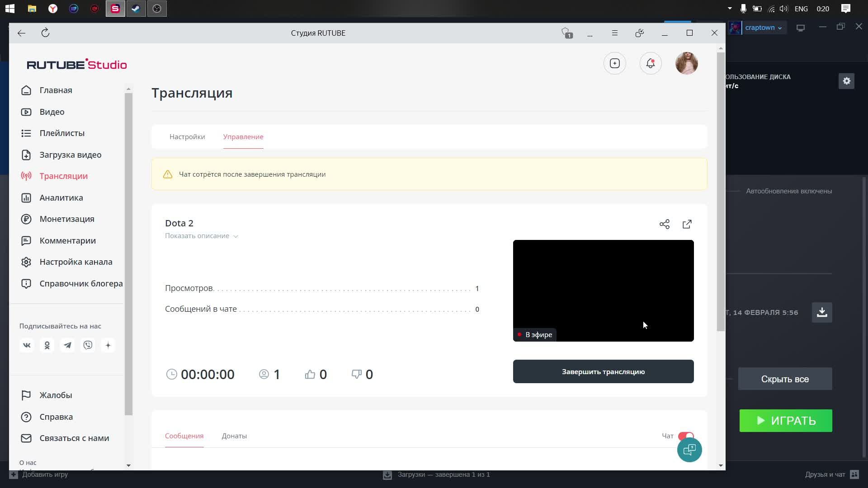Switch to the Донаты tab
Image resolution: width=868 pixels, height=488 pixels.
point(234,436)
